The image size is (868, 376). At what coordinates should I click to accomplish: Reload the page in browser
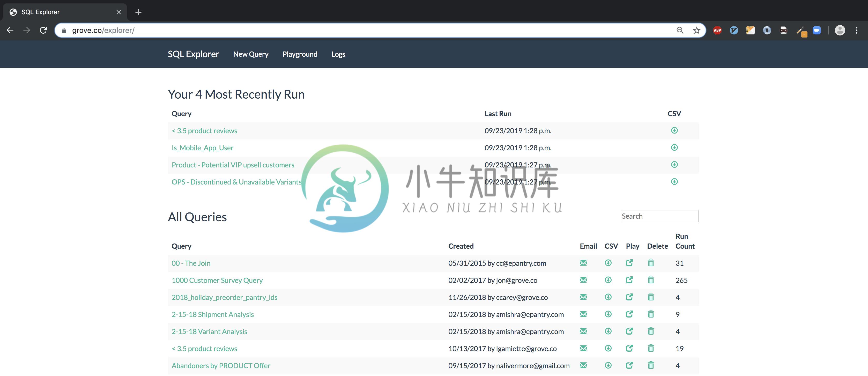click(43, 30)
